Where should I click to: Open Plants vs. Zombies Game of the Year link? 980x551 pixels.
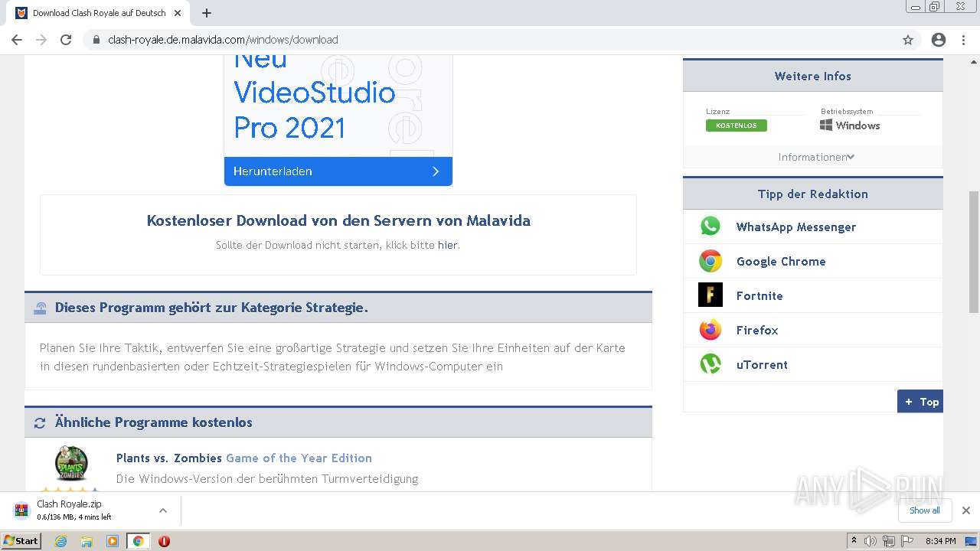pos(244,458)
